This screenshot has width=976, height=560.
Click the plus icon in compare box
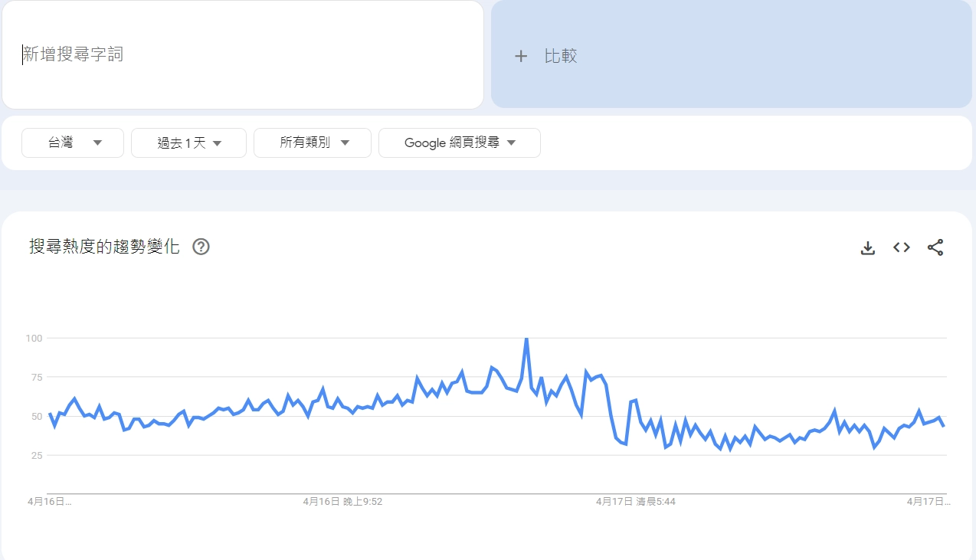[x=521, y=56]
